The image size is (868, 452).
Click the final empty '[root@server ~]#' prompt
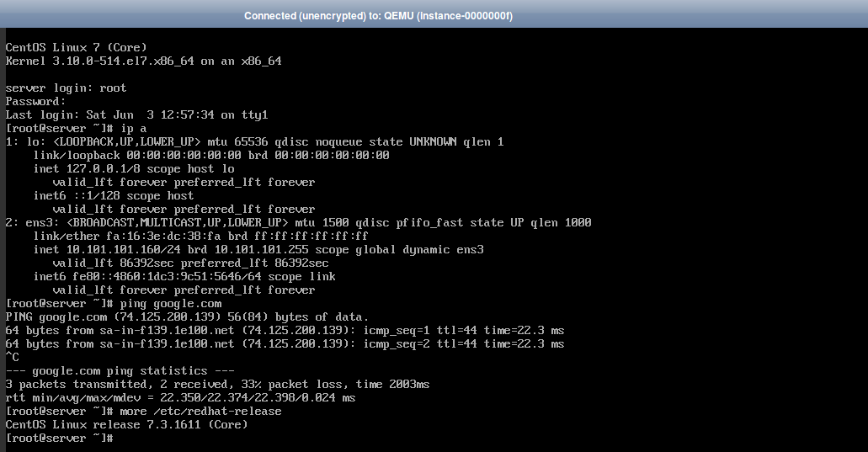[59, 439]
